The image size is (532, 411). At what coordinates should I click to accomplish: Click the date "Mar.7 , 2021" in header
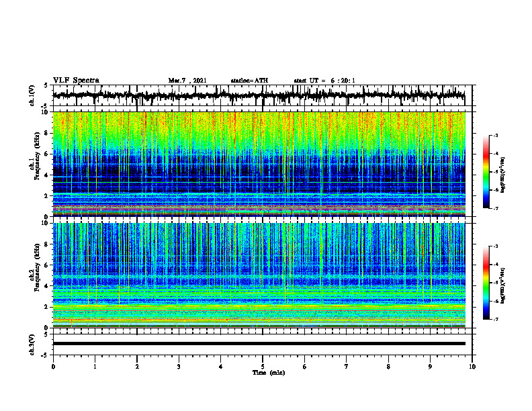point(187,81)
